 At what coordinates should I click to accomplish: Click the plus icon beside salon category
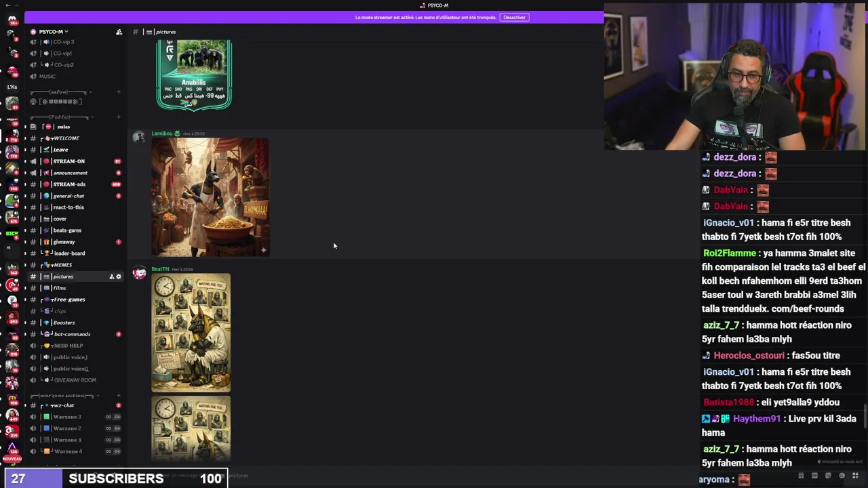click(119, 92)
